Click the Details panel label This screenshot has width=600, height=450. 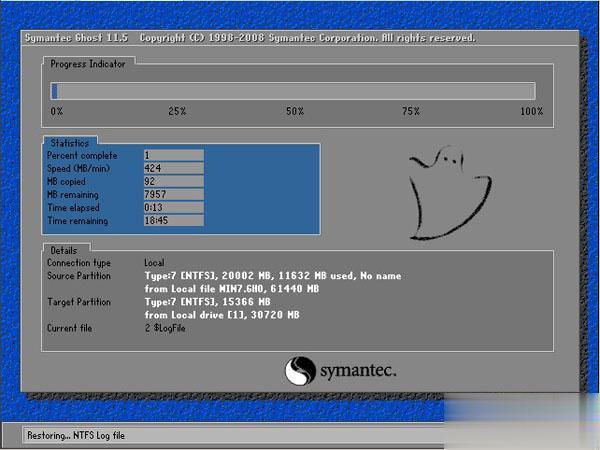[64, 250]
